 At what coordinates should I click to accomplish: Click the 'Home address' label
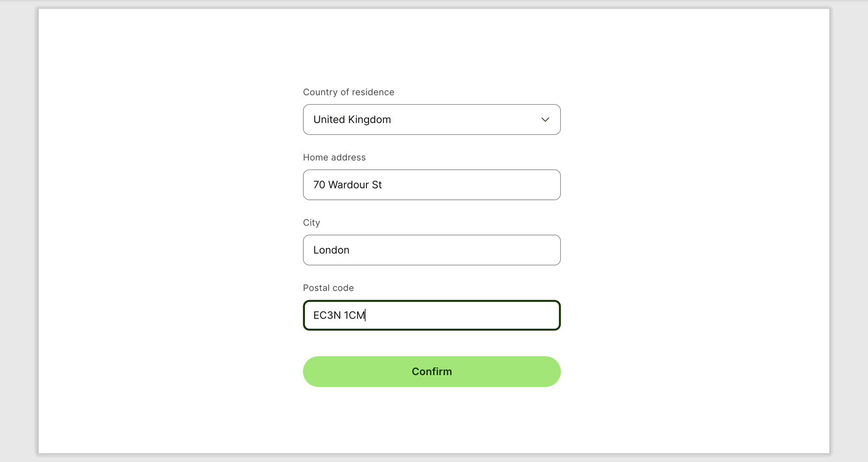click(x=334, y=157)
